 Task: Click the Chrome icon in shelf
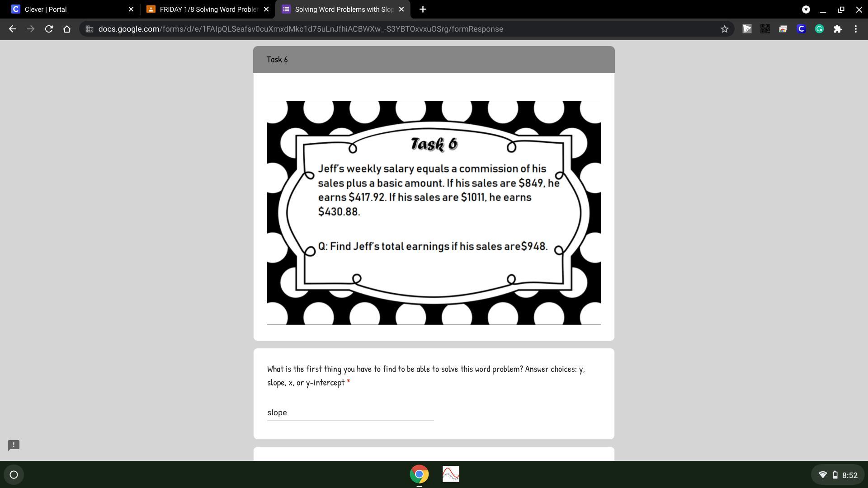(419, 474)
